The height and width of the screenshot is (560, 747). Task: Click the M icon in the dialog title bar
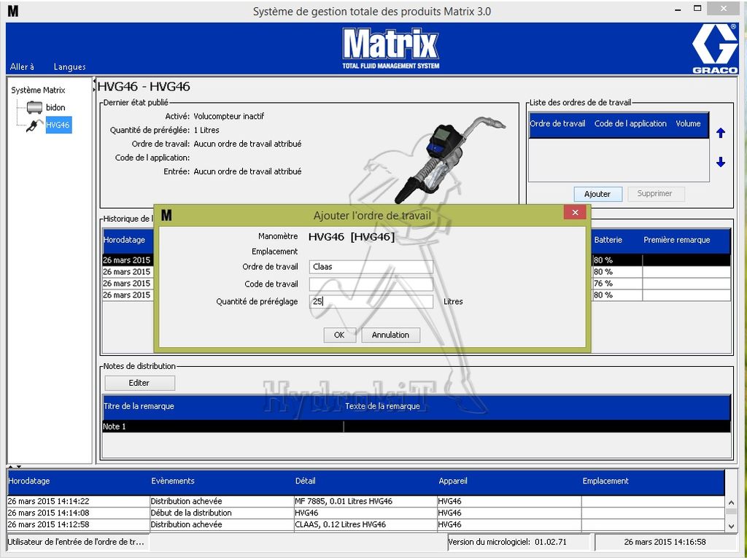pos(166,215)
